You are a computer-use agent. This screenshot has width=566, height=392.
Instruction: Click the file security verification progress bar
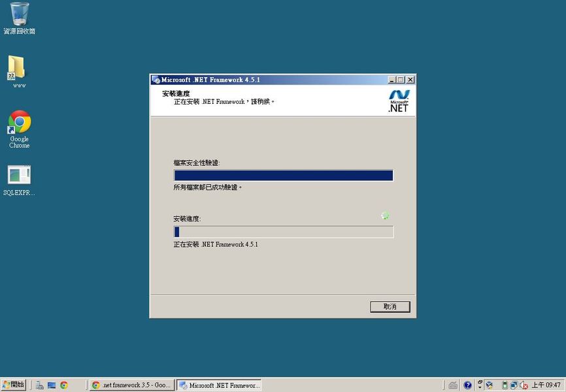(283, 175)
